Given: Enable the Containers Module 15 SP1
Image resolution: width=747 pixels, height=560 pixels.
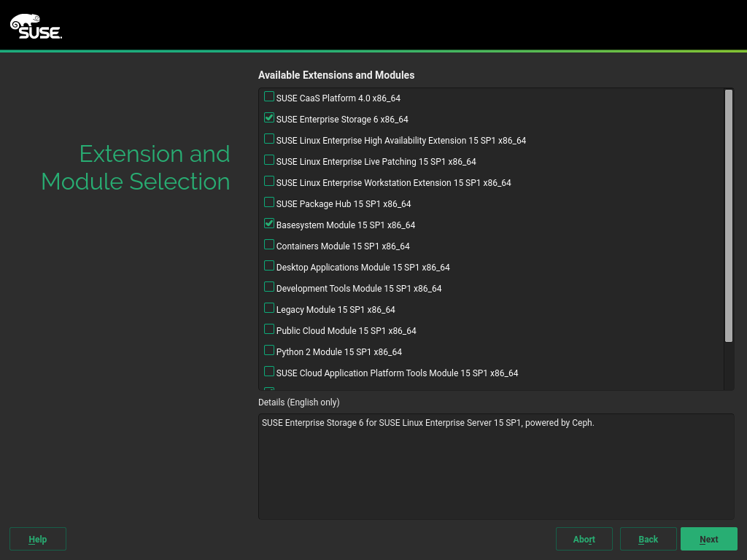Looking at the screenshot, I should tap(269, 245).
